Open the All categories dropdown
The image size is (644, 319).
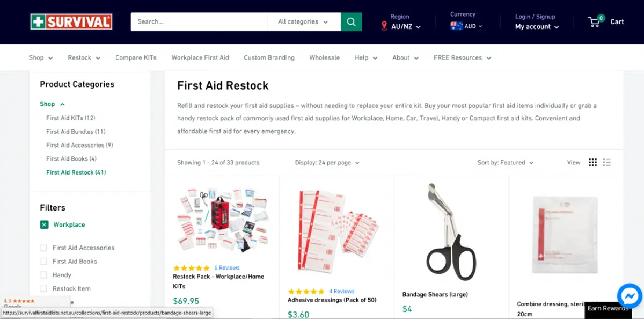tap(304, 22)
